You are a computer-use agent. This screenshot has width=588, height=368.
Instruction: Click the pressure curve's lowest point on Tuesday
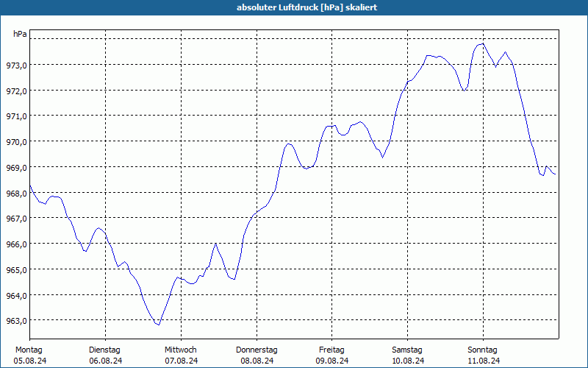coord(159,325)
